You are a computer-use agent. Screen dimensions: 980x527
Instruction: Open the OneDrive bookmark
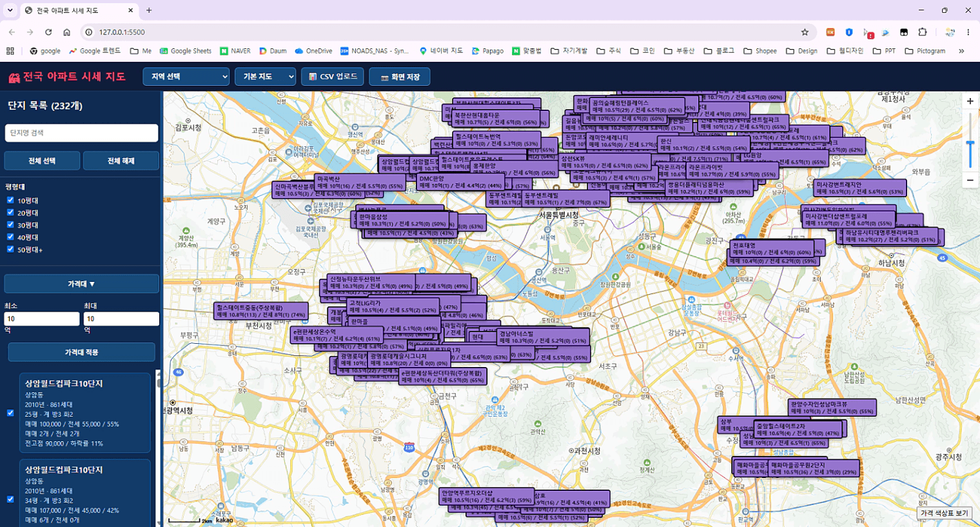313,51
